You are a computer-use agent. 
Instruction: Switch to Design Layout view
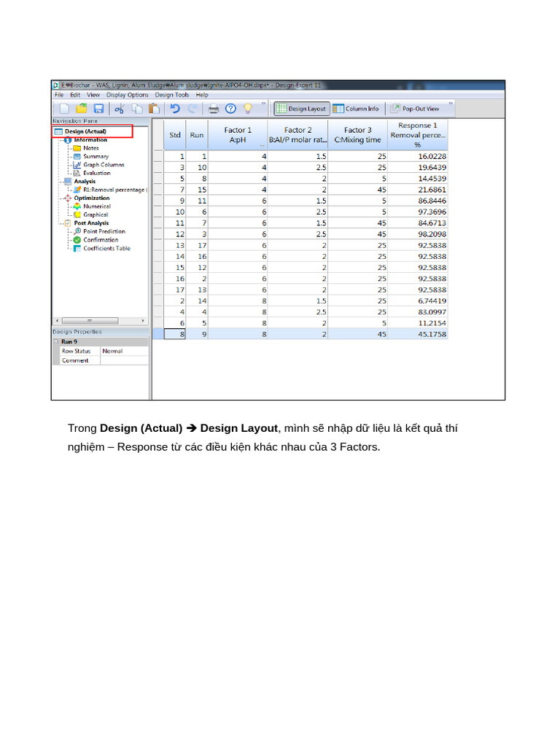pyautogui.click(x=301, y=109)
